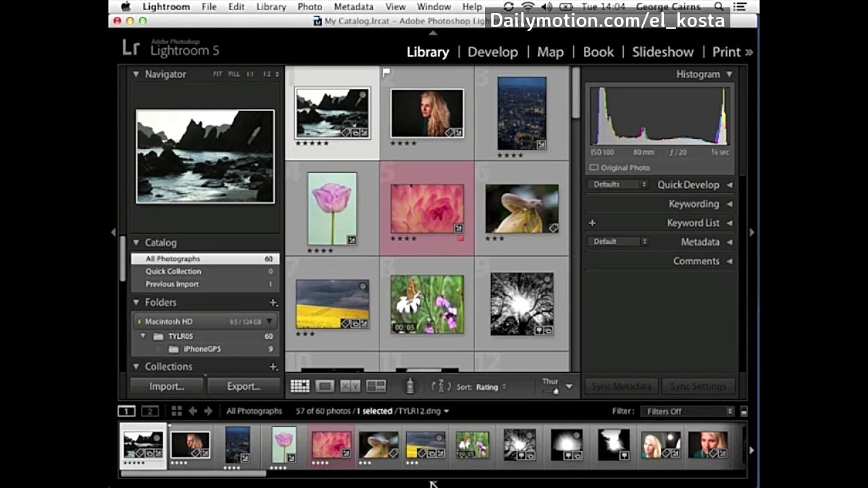Click the red color label on pink flower cell
The height and width of the screenshot is (488, 868).
460,239
